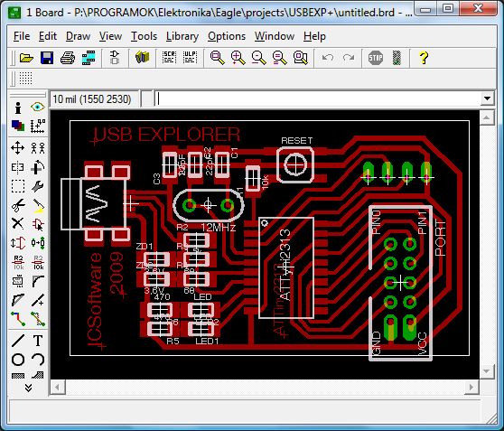
Task: Select the Replace tool
Action: (38, 243)
